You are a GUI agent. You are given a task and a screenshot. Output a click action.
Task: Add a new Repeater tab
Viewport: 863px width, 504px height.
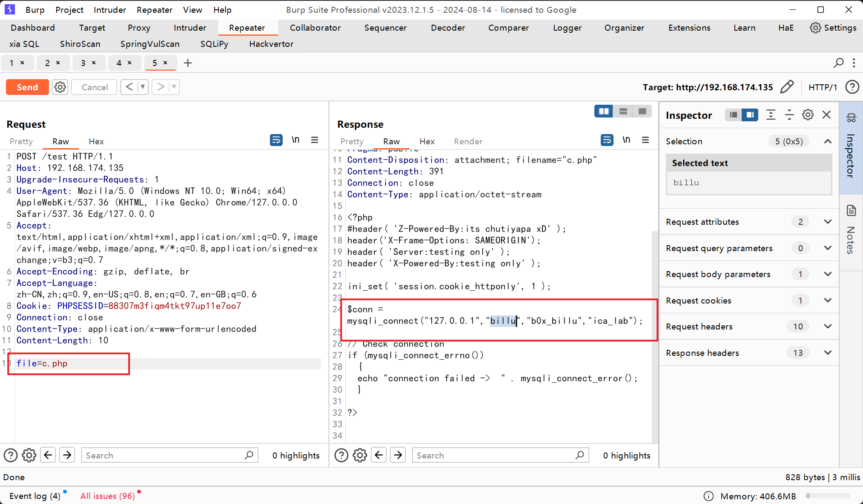point(188,63)
